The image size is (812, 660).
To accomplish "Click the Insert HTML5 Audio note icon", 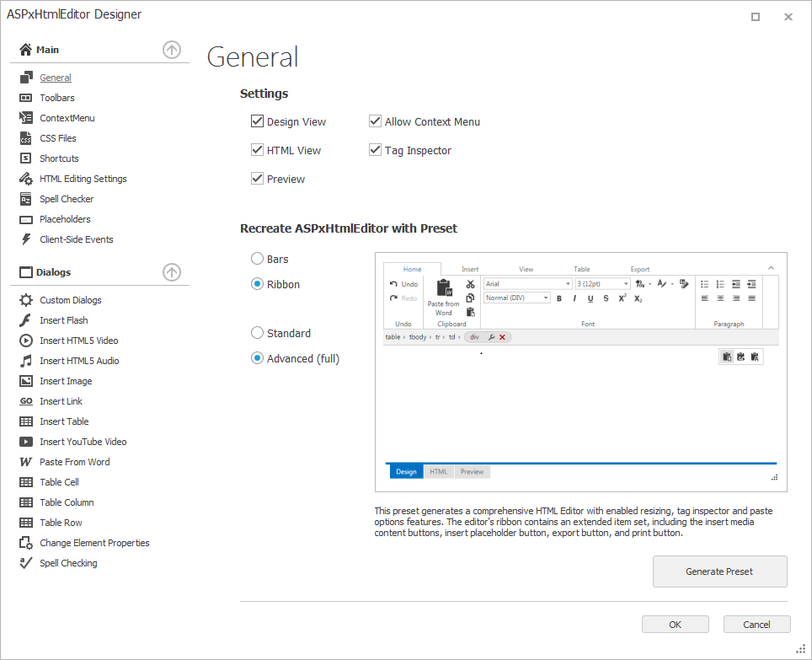I will coord(26,361).
